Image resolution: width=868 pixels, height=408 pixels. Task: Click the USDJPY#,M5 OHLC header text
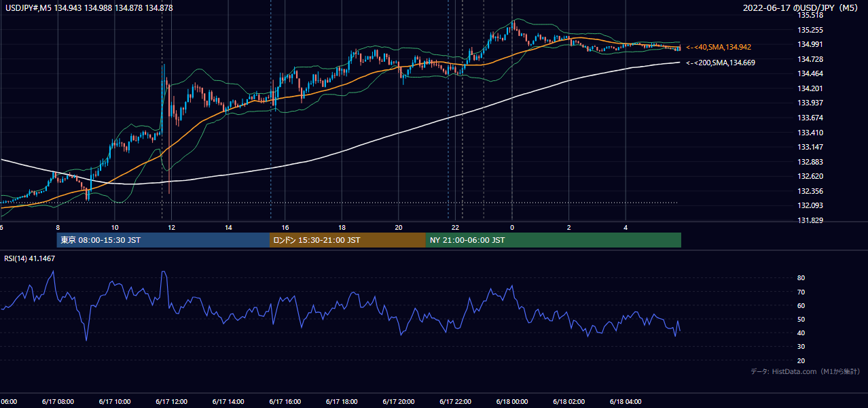tap(89, 7)
